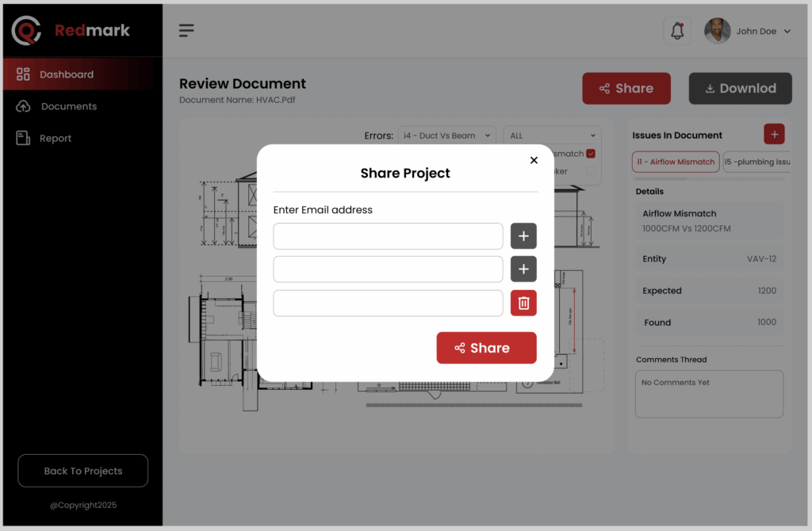Open the notifications bell
The height and width of the screenshot is (531, 812).
[x=677, y=31]
